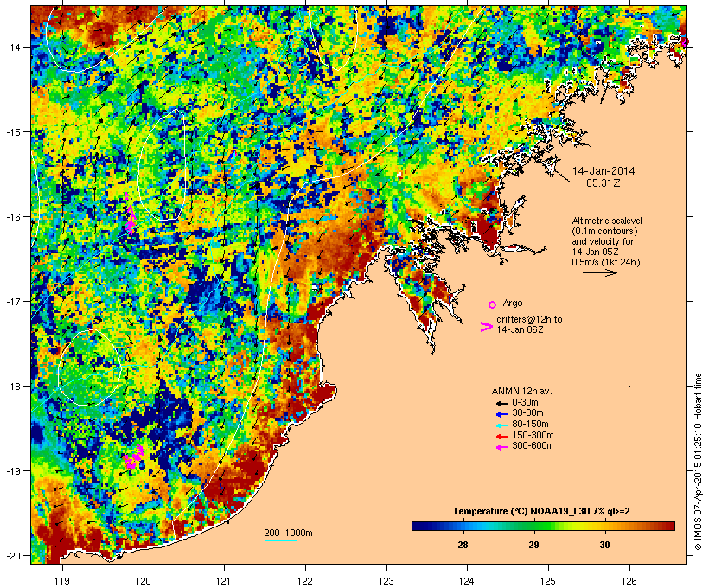
Task: Click the latitude axis label -18
Action: tap(13, 387)
